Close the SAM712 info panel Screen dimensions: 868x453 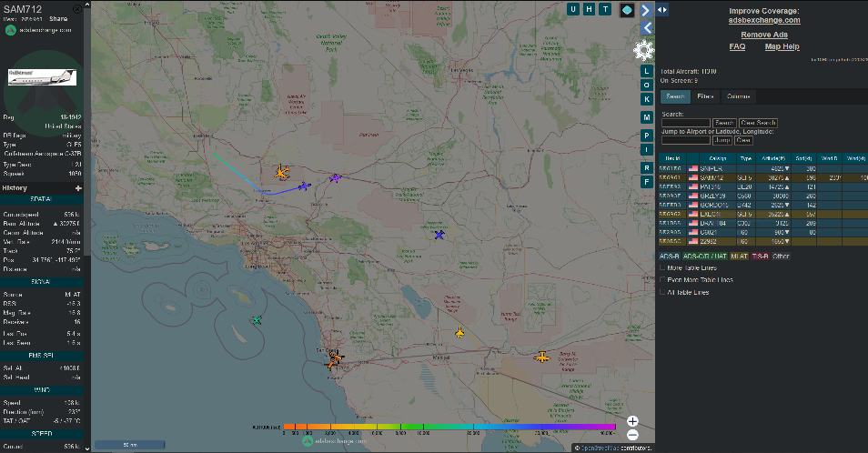tap(77, 9)
